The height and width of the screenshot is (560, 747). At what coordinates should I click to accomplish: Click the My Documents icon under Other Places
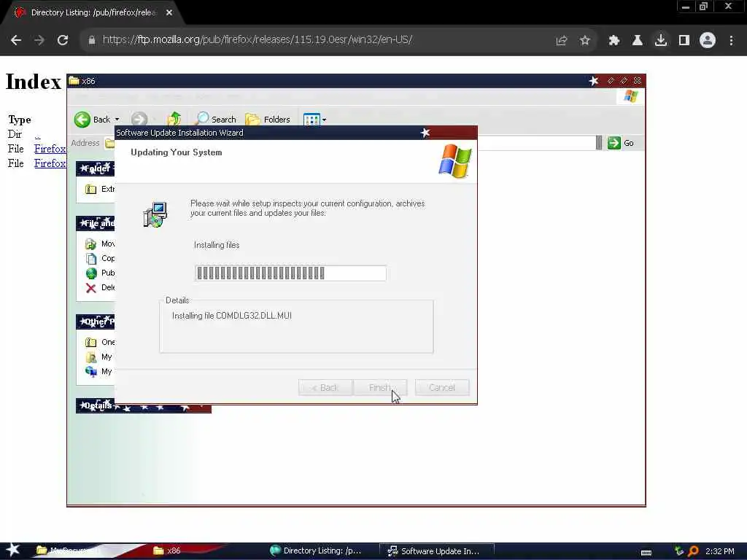[90, 357]
